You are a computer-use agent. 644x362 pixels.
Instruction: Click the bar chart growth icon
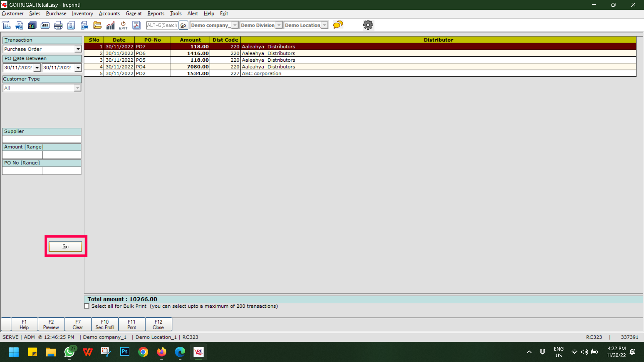point(110,25)
